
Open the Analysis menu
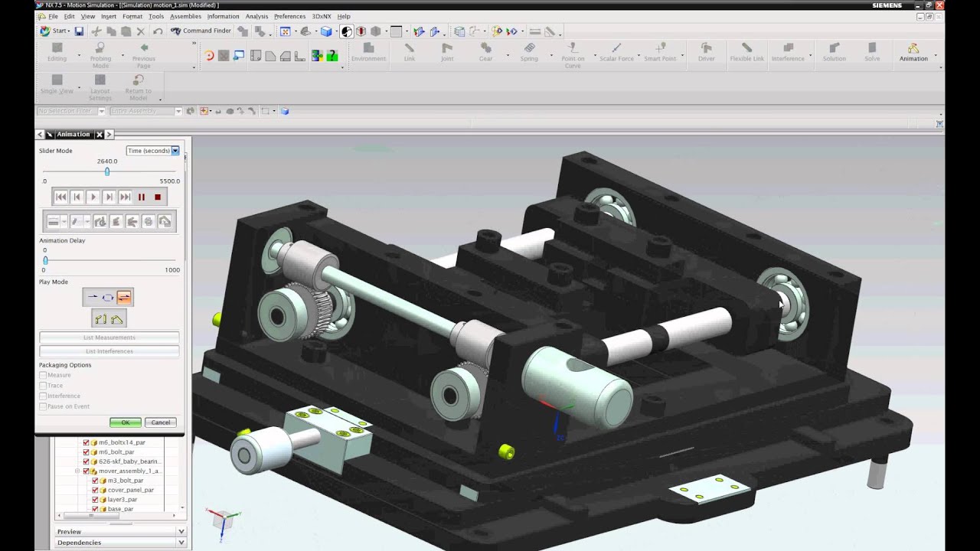(x=256, y=16)
